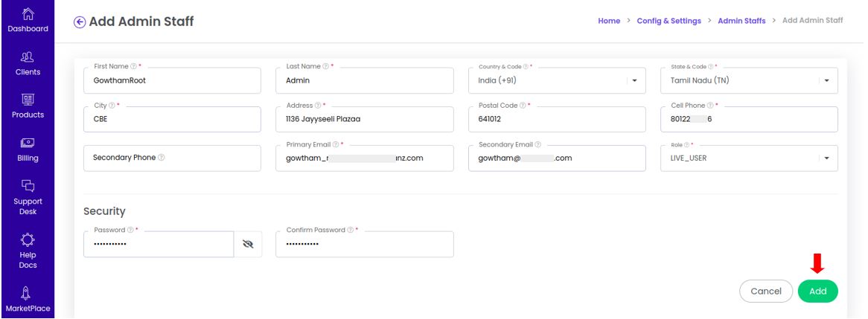The width and height of the screenshot is (868, 319).
Task: Click the Secondary Phone input field
Action: click(172, 158)
